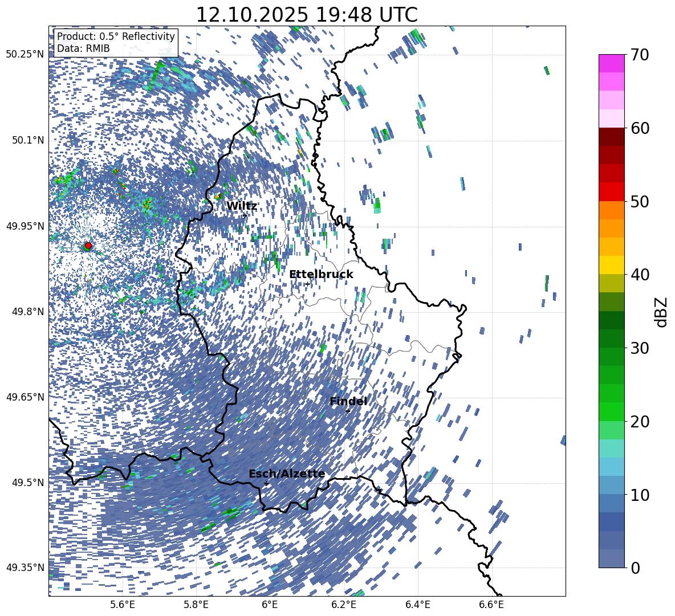The image size is (675, 616).
Task: Click the colorbar 60 tick value
Action: pyautogui.click(x=639, y=128)
